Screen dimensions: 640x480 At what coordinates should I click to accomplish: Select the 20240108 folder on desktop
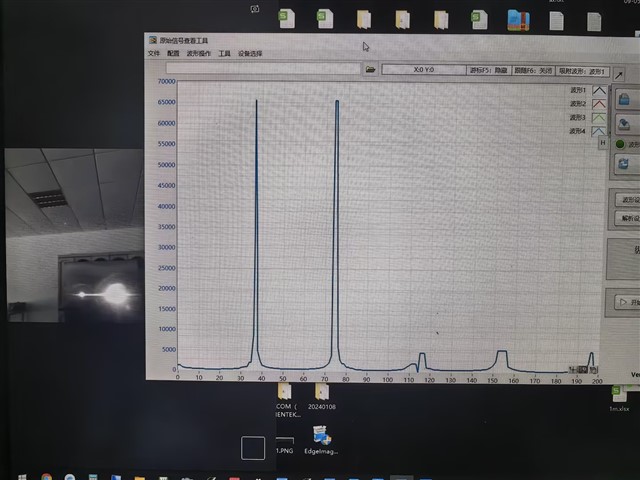tap(322, 397)
